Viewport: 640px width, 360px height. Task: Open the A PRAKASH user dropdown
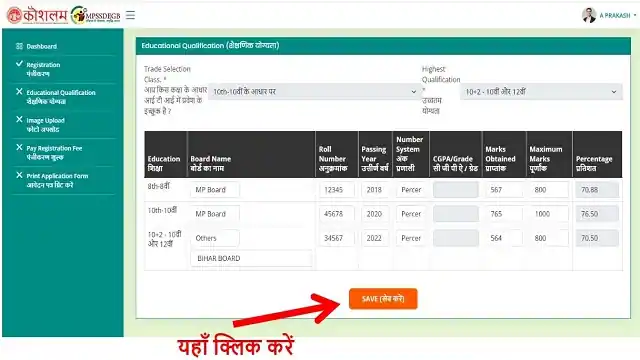618,16
